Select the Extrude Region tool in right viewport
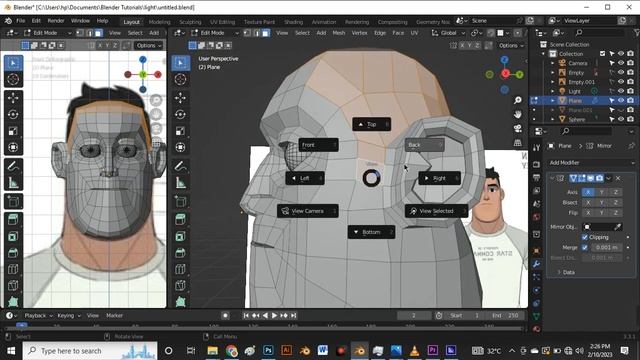640x360 pixels. pyautogui.click(x=180, y=220)
